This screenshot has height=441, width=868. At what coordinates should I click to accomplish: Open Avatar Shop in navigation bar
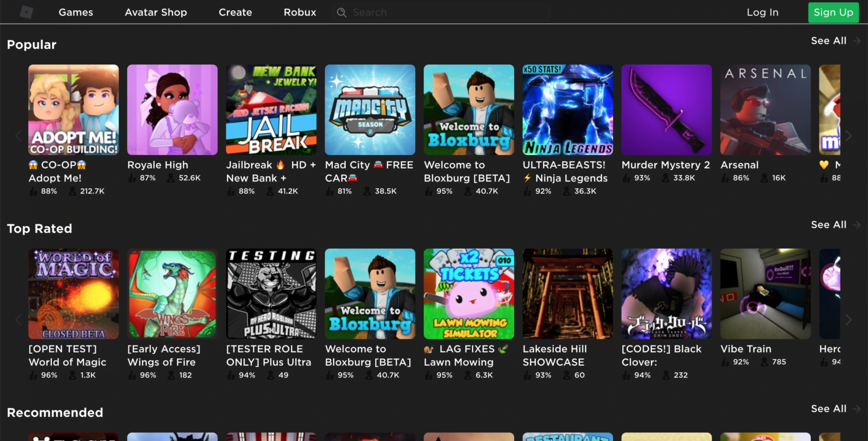[x=155, y=12]
